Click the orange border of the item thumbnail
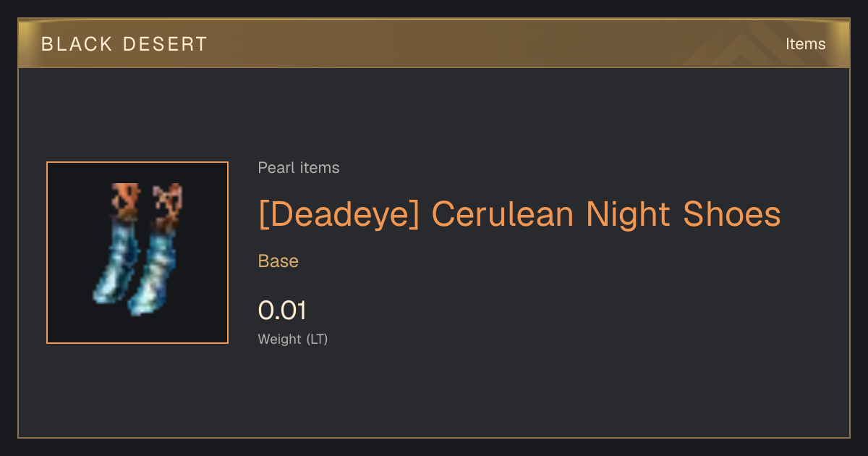 (137, 162)
